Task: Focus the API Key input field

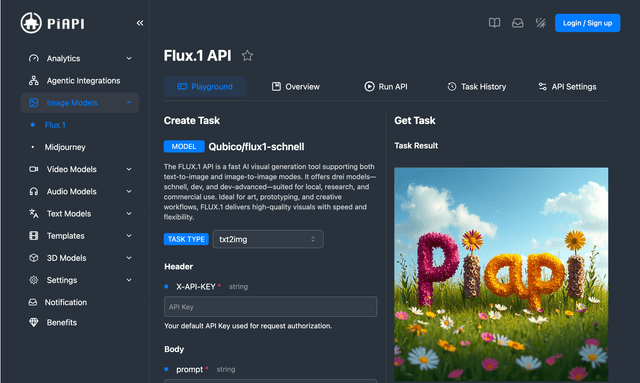Action: 270,307
